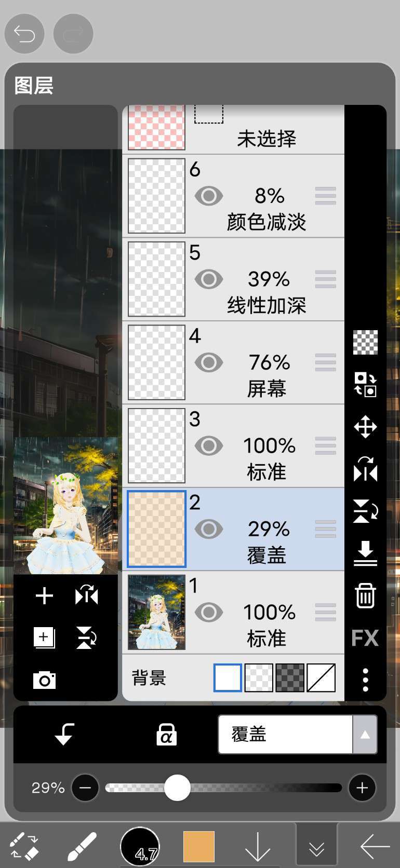Viewport: 400px width, 868px height.
Task: Open camera to import photo layer
Action: pyautogui.click(x=44, y=680)
